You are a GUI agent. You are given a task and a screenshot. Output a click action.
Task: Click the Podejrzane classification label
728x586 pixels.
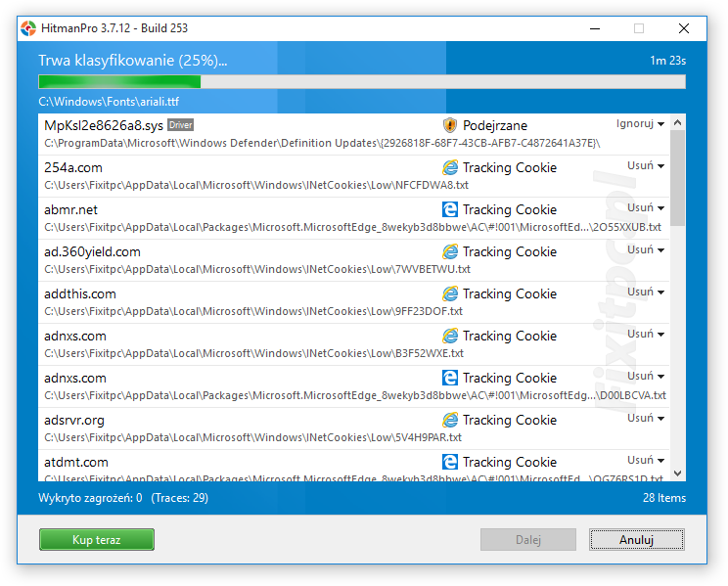(495, 125)
